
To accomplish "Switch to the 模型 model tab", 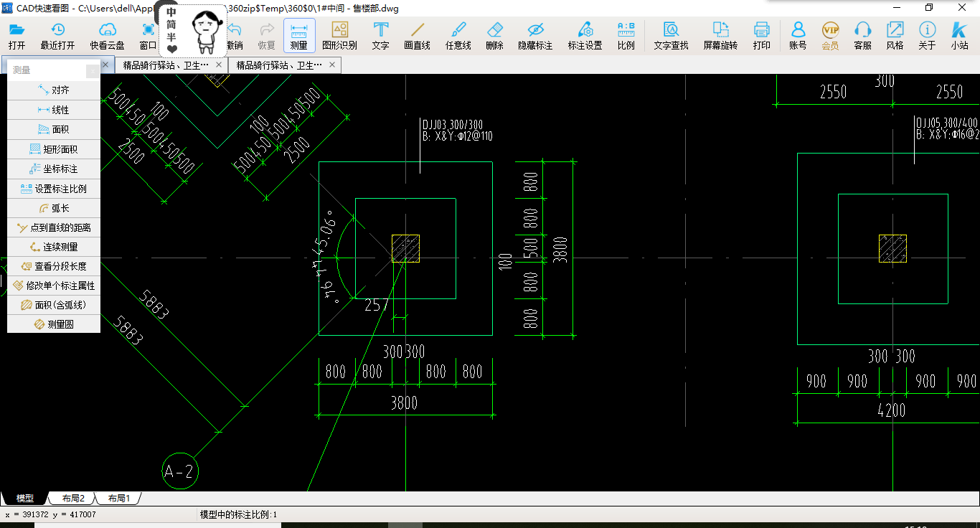I will pyautogui.click(x=25, y=498).
